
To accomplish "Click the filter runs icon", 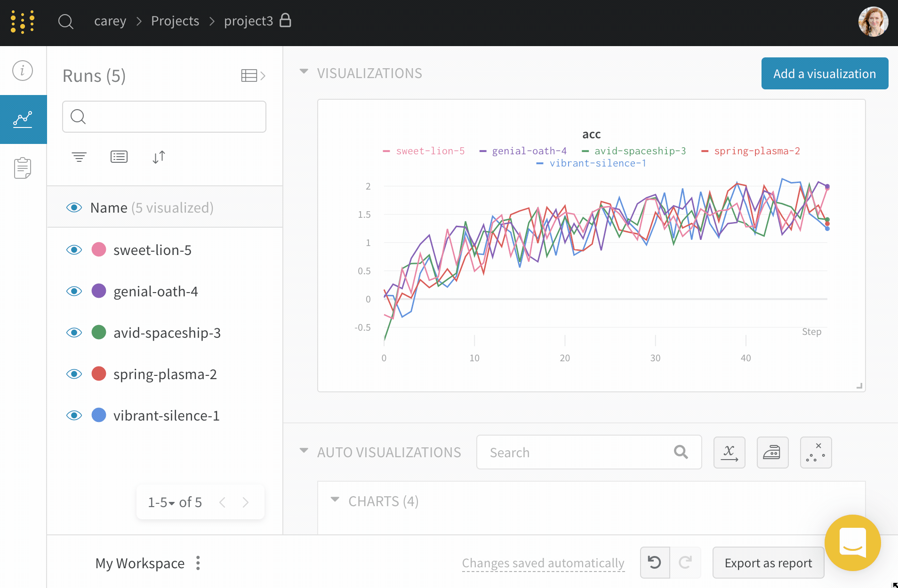I will 79,157.
